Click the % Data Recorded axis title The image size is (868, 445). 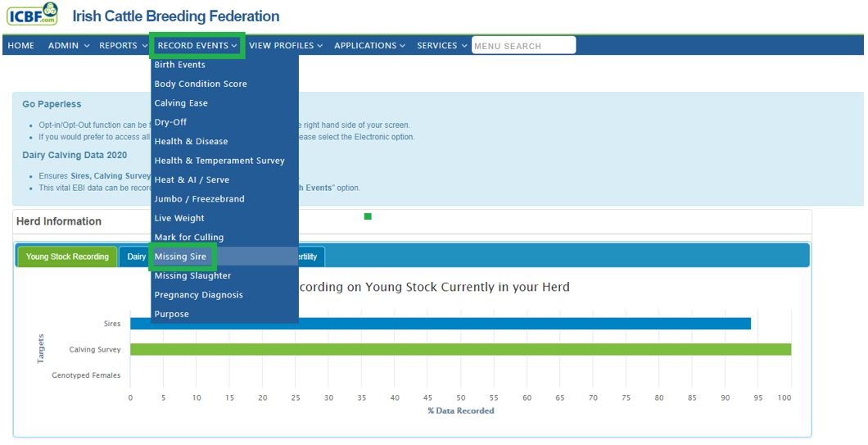460,411
